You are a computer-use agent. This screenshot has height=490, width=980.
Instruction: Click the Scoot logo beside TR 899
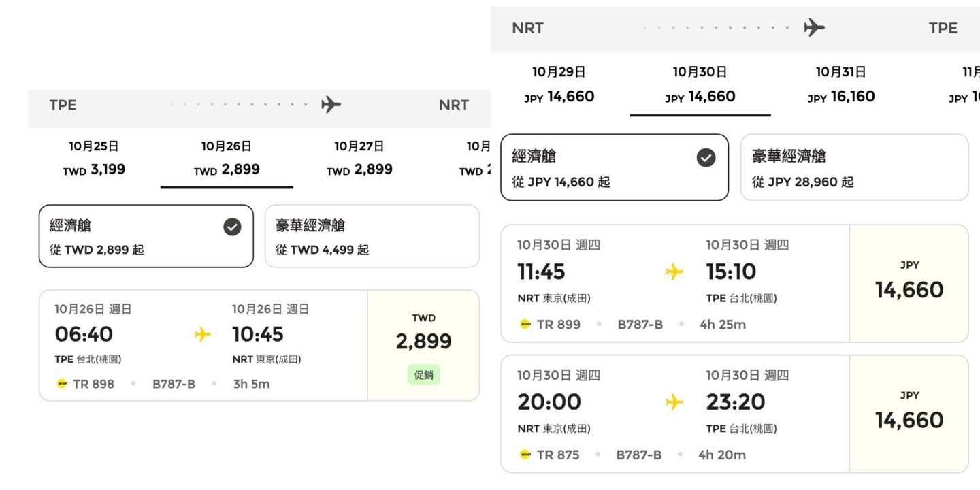point(525,325)
